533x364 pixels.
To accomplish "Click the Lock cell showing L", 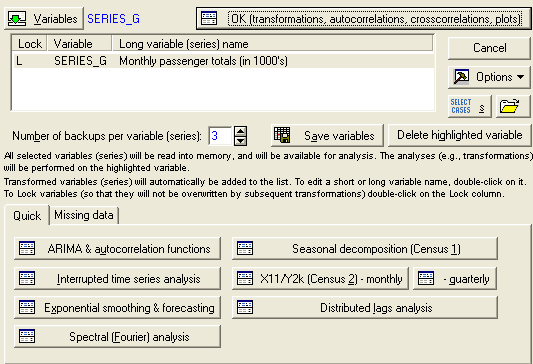I will click(x=19, y=61).
